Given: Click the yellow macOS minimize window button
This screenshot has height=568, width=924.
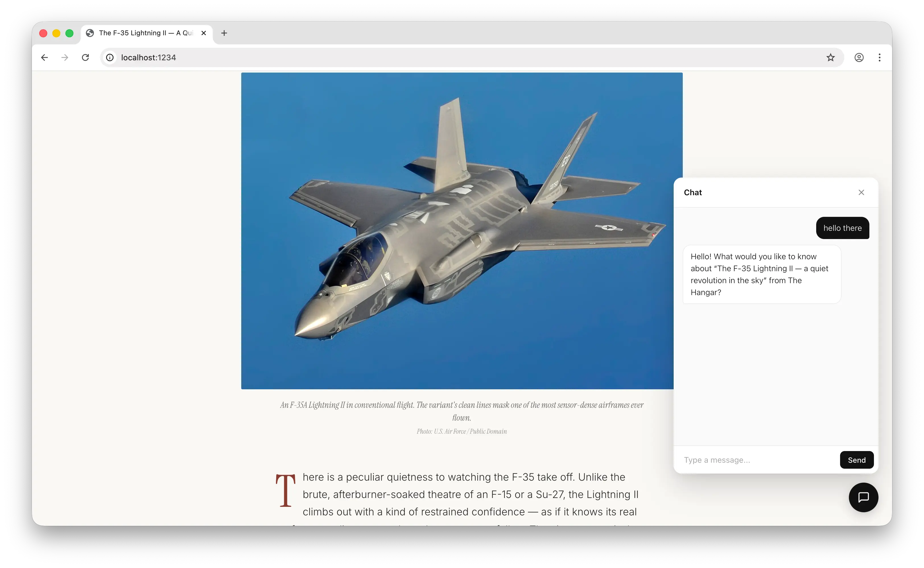Looking at the screenshot, I should click(x=56, y=33).
